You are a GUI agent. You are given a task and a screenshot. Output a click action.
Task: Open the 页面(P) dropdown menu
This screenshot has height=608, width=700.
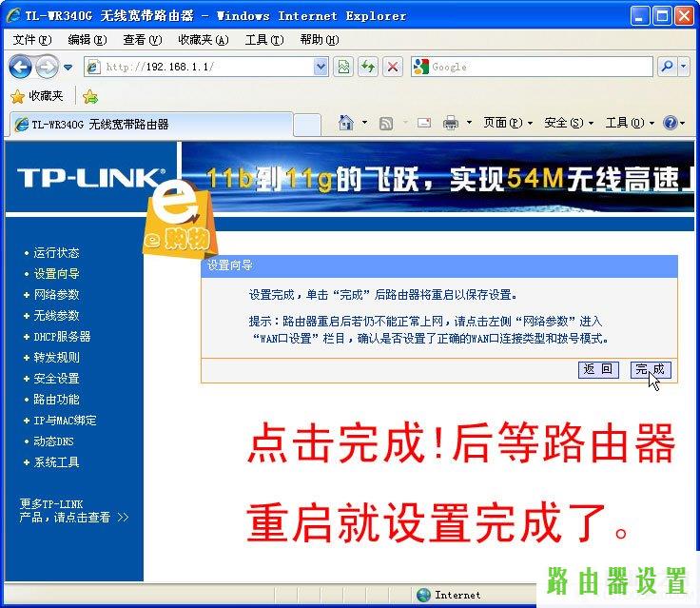(508, 123)
